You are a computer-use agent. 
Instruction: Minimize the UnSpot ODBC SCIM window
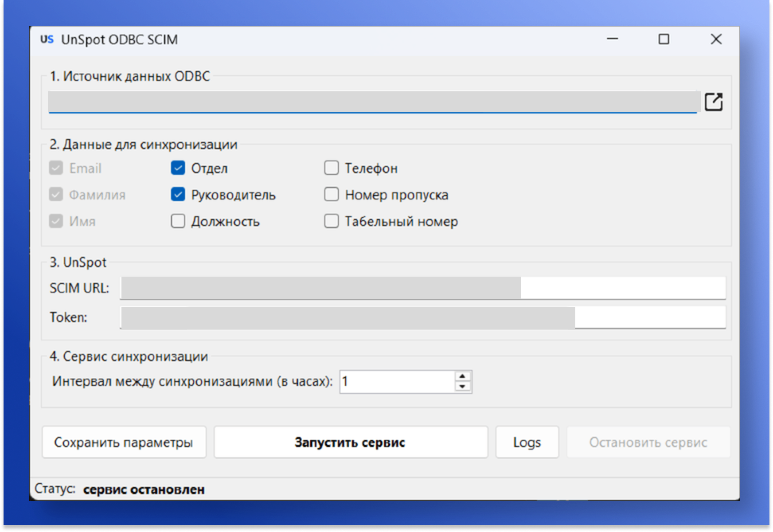pyautogui.click(x=613, y=39)
